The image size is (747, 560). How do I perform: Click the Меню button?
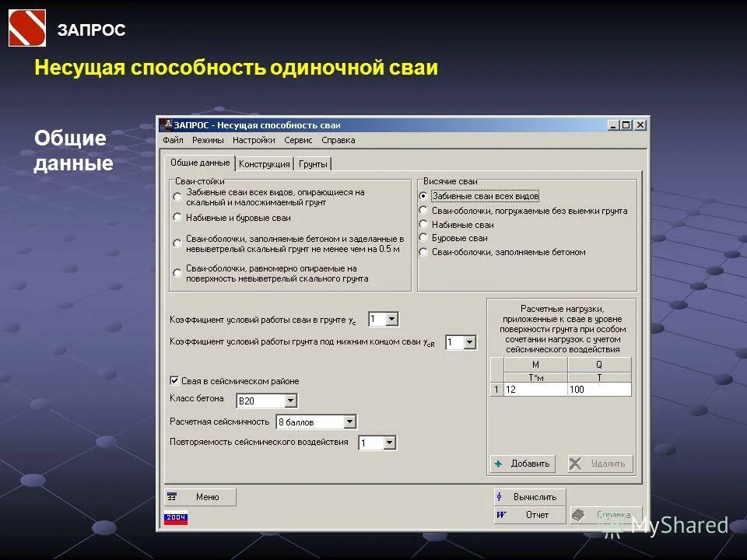(x=200, y=497)
